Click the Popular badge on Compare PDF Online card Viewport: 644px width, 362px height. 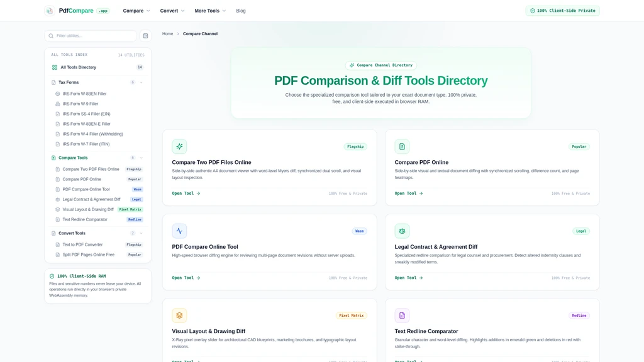[579, 146]
